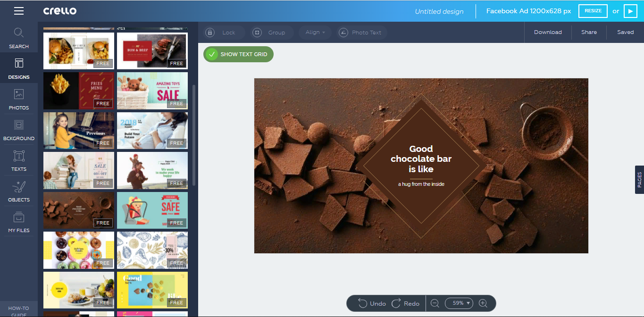Click the Download button
Screen dimensions: 644x317
(548, 32)
